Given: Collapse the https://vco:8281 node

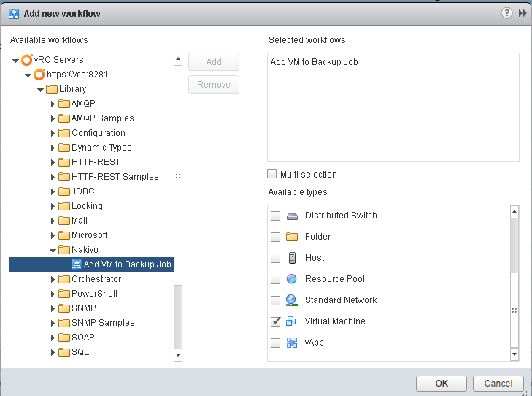Looking at the screenshot, I should click(x=28, y=75).
